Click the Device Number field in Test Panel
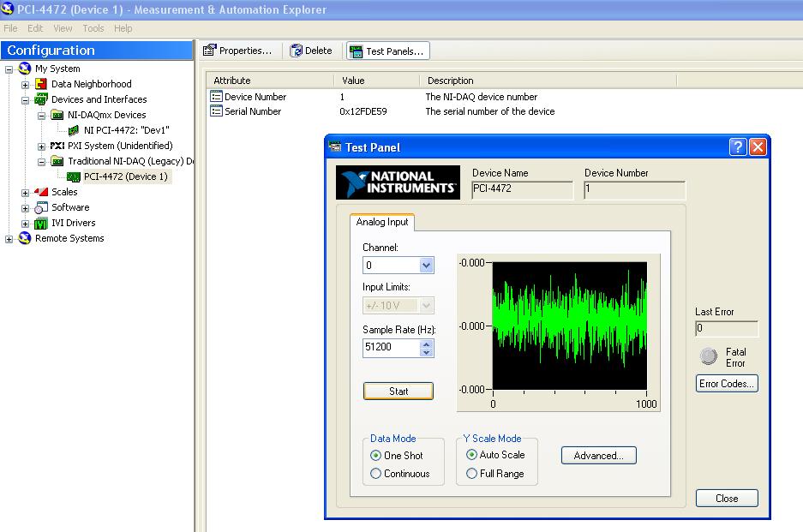The width and height of the screenshot is (803, 532). (x=634, y=189)
